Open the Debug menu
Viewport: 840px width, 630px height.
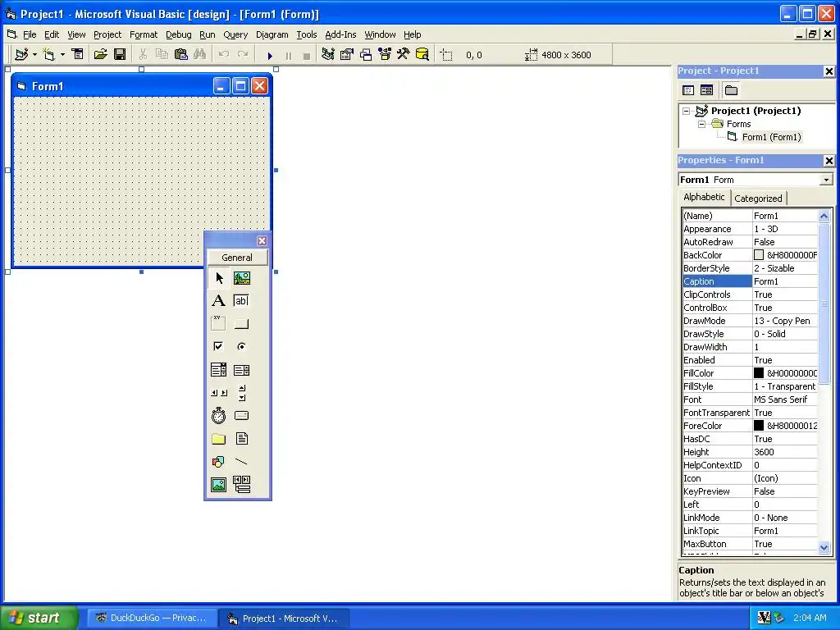click(x=178, y=34)
